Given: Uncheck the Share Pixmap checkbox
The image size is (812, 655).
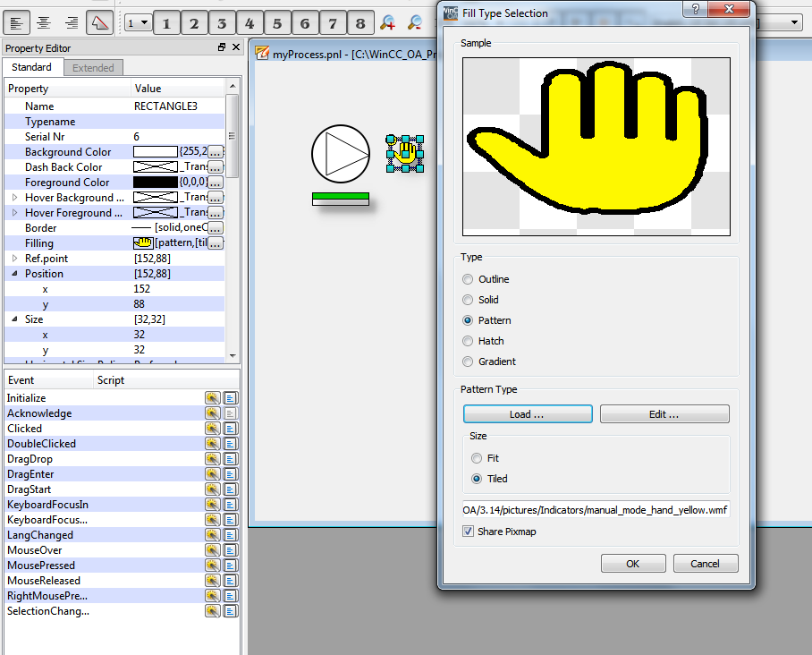Looking at the screenshot, I should pyautogui.click(x=469, y=532).
